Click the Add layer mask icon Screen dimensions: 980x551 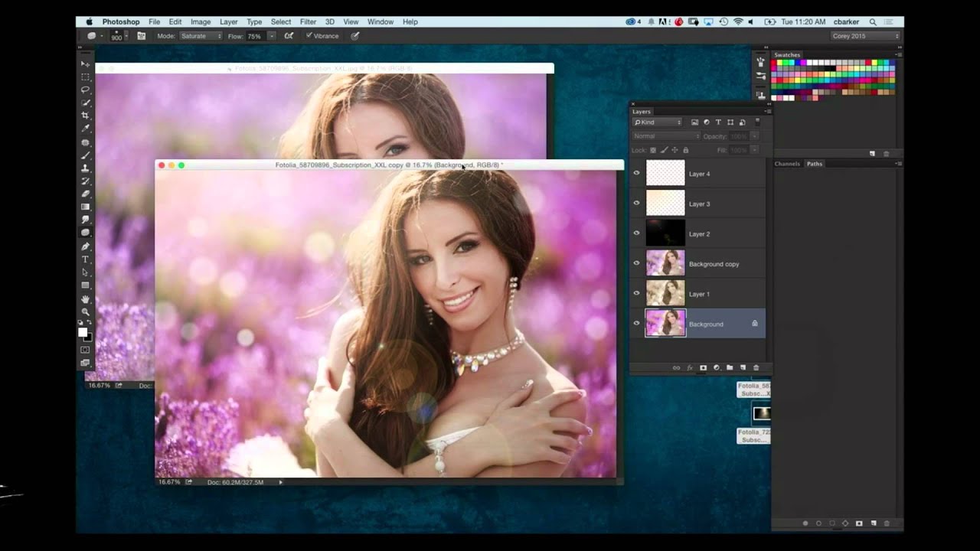click(x=703, y=368)
